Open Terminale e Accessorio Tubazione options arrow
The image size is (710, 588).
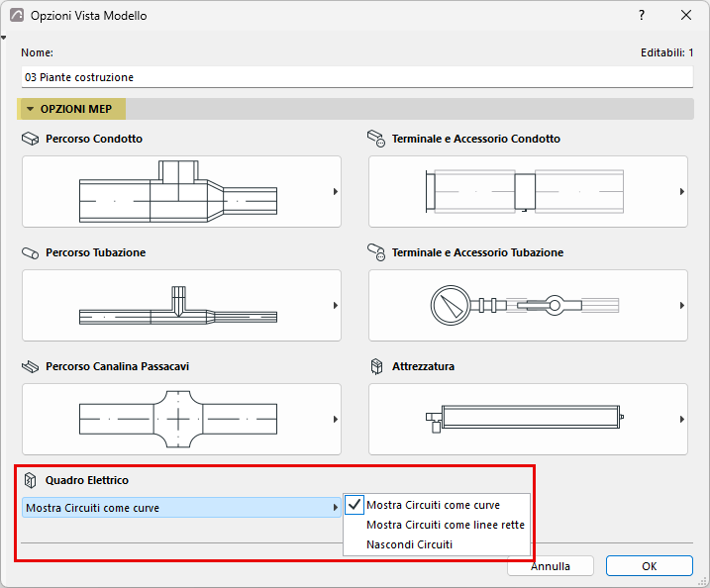coord(682,306)
